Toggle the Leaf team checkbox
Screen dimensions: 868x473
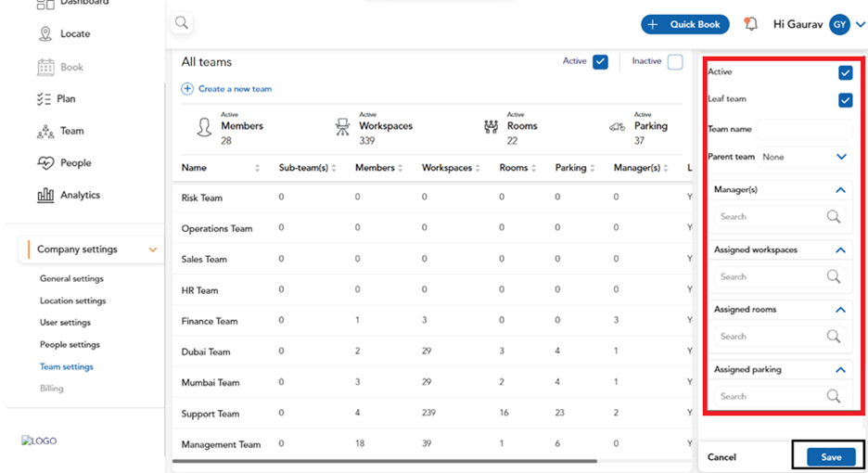(845, 100)
